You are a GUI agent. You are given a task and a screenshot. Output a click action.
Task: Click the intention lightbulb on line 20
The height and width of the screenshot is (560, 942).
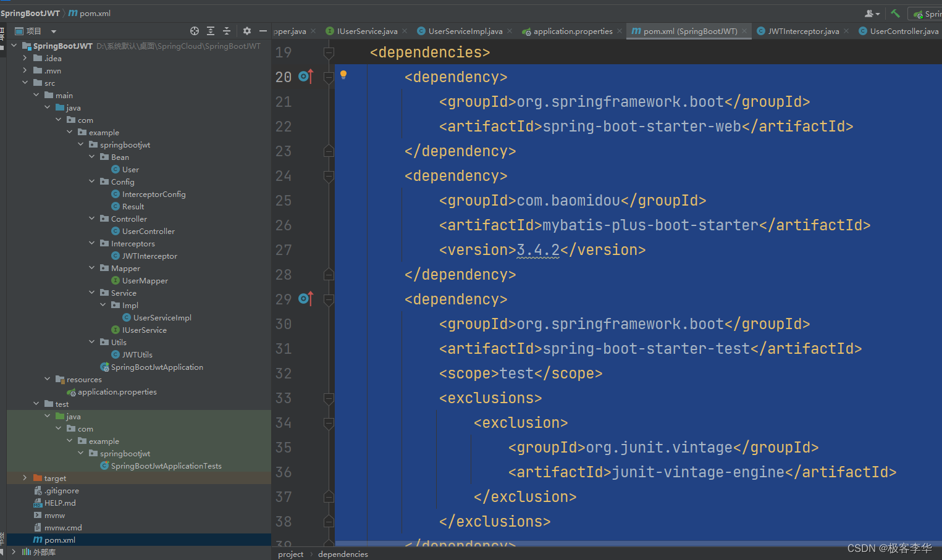[343, 75]
